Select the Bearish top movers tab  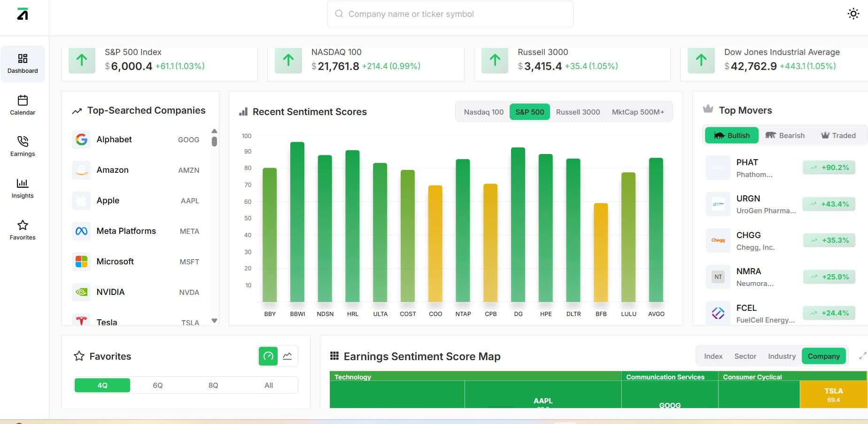[785, 135]
